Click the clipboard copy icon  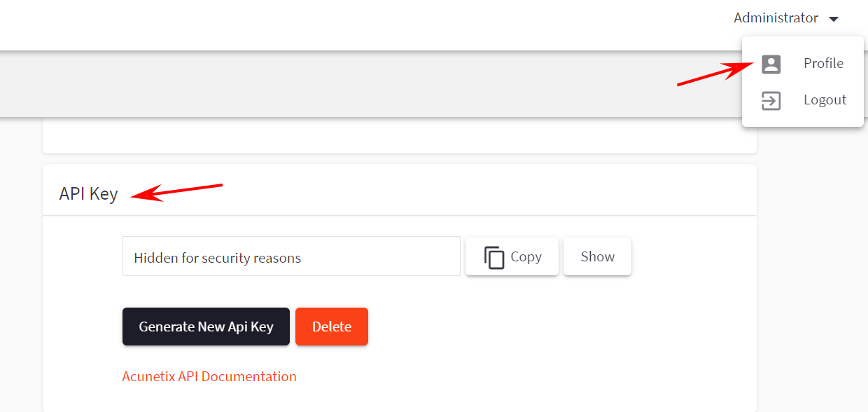494,257
